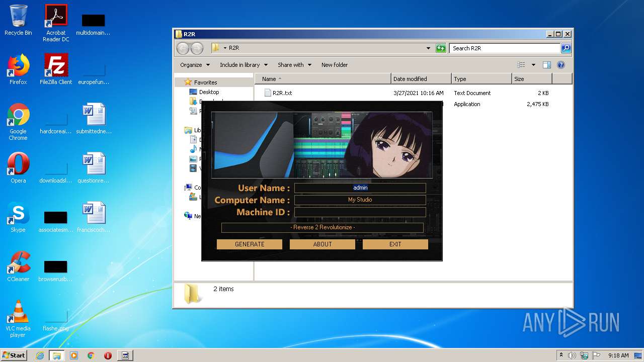The height and width of the screenshot is (362, 644).
Task: Open the Include in library dropdown
Action: point(243,65)
